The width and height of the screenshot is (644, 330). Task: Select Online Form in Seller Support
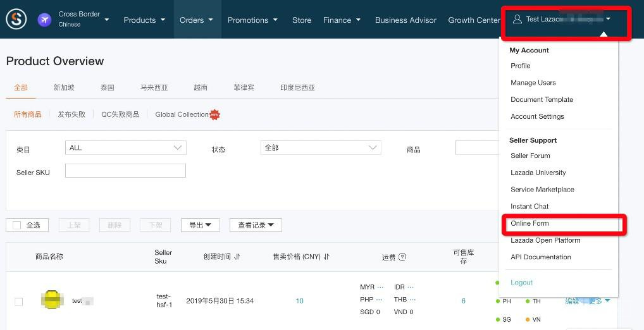click(x=529, y=223)
